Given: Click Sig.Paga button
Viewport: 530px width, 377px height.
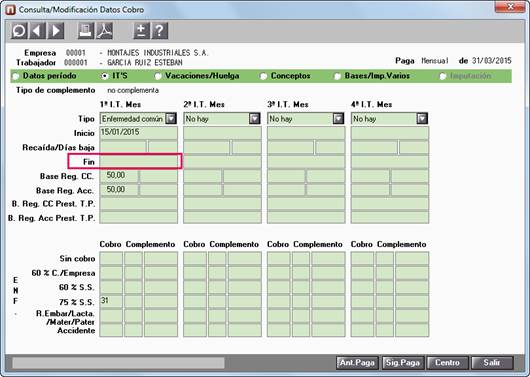Looking at the screenshot, I should click(403, 363).
